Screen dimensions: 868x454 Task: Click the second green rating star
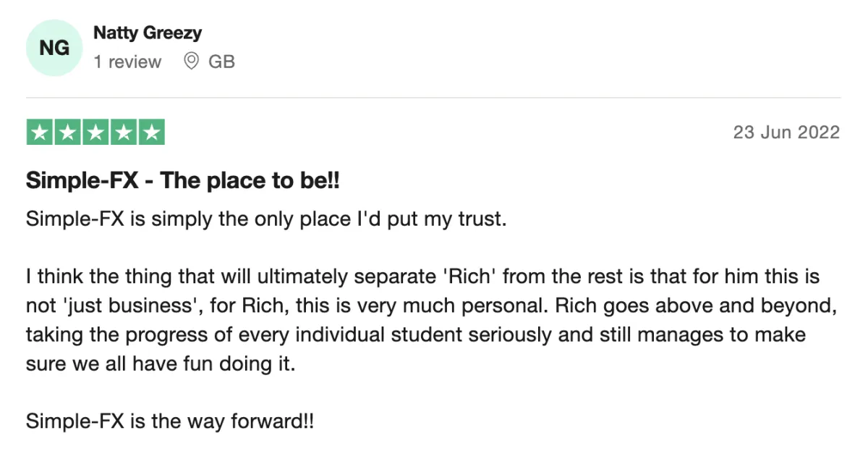tap(68, 133)
